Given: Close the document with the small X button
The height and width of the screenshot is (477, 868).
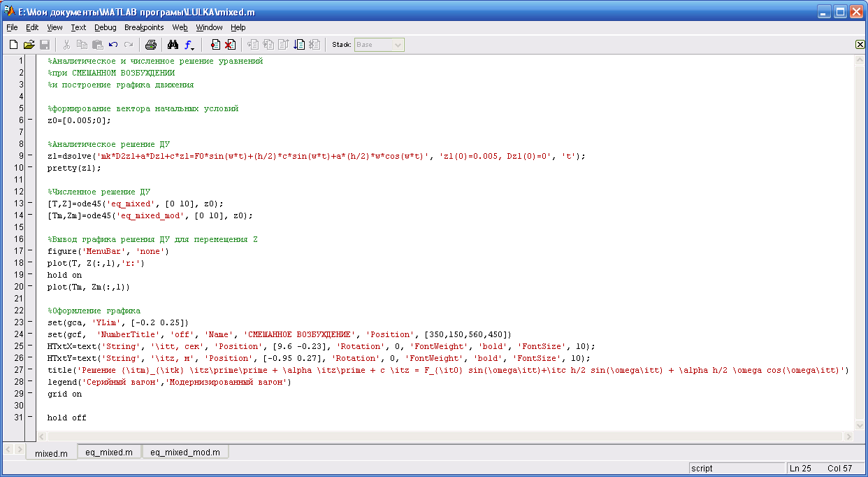Looking at the screenshot, I should (860, 45).
